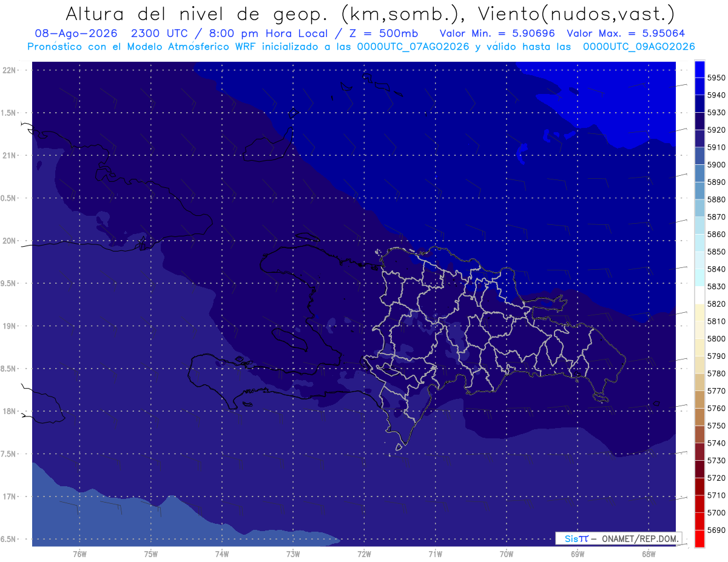Click the bright red swatch below 5690
The height and width of the screenshot is (562, 728).
click(699, 538)
